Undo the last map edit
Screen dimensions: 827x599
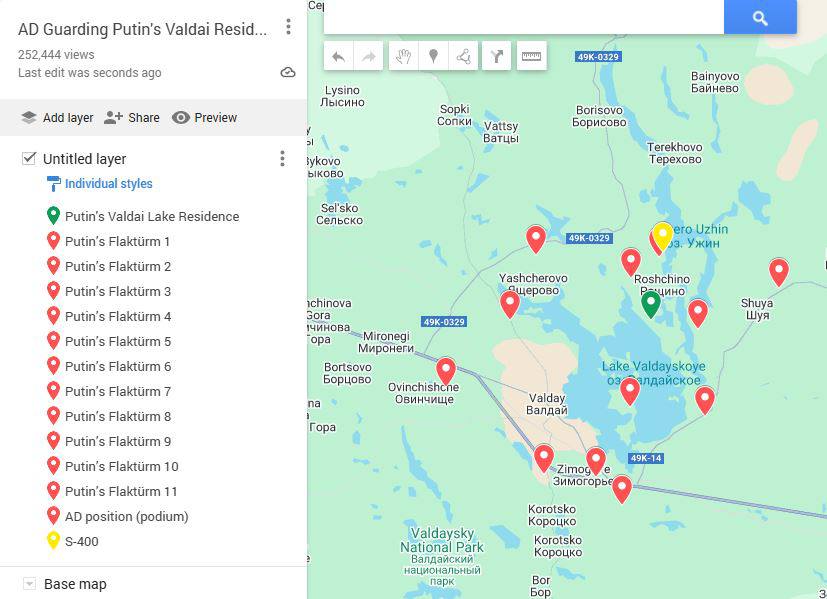340,56
